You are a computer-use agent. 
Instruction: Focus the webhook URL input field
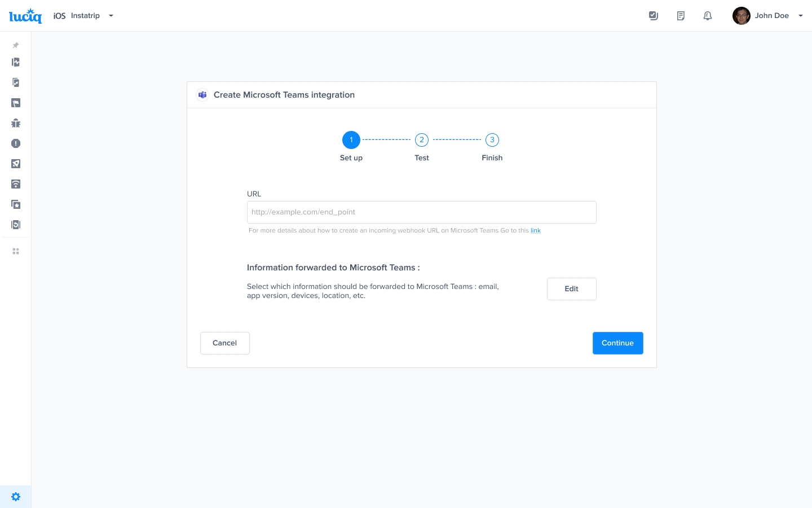click(421, 212)
